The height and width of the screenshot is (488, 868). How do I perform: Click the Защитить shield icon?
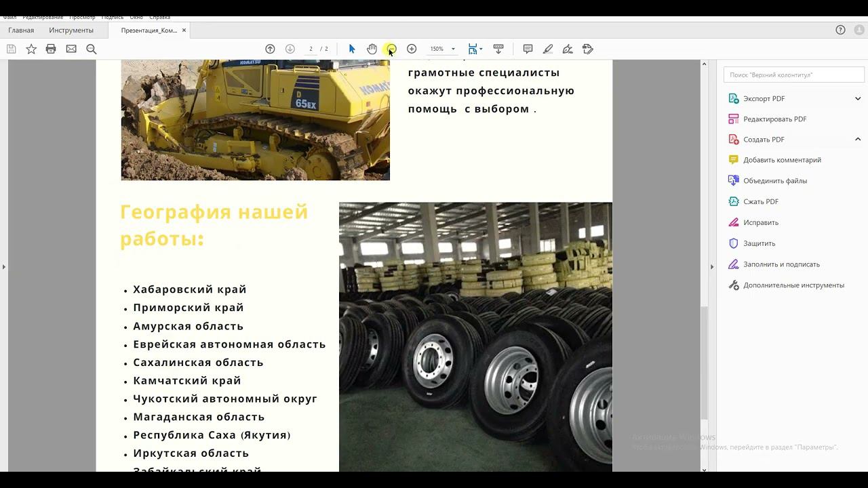point(733,243)
